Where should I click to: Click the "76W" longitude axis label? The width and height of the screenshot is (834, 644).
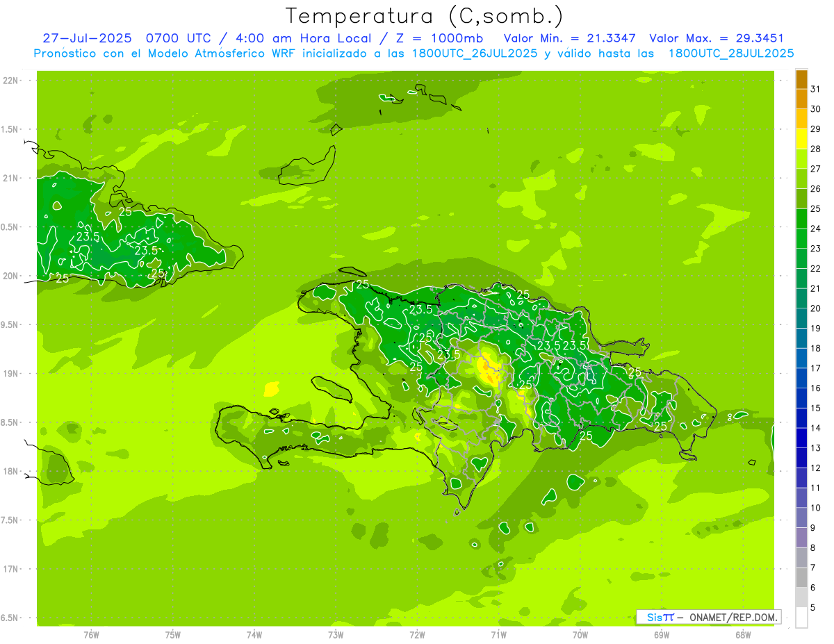[91, 634]
